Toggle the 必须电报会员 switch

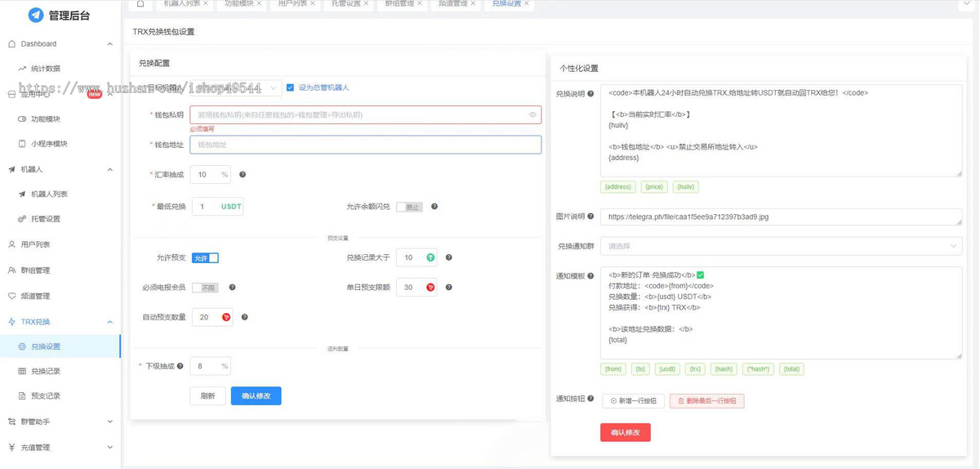[205, 288]
